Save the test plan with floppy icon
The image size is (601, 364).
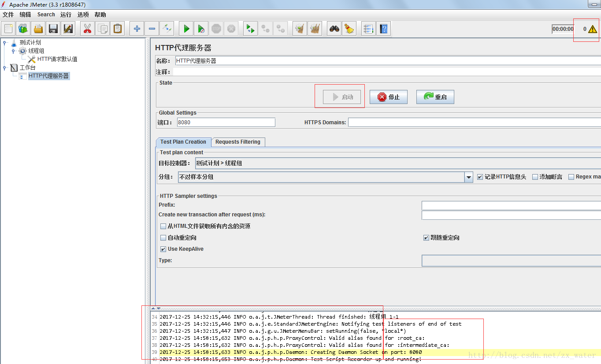(53, 29)
